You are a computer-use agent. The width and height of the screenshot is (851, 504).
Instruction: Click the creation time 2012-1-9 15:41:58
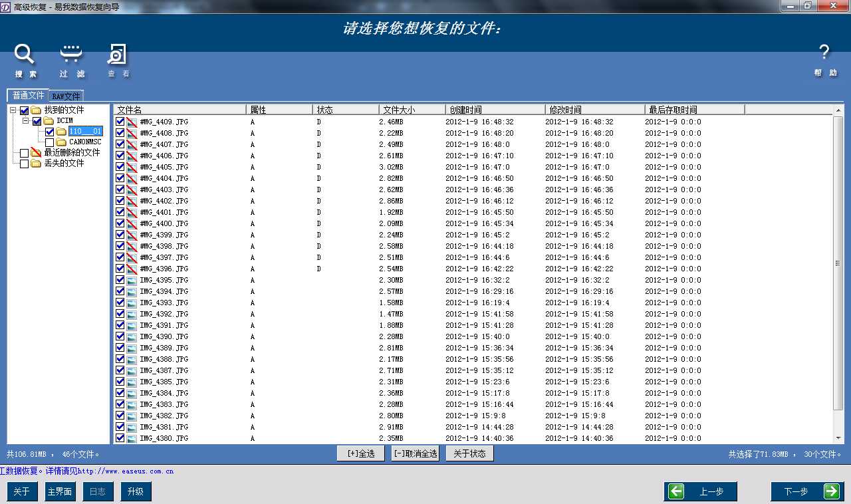tap(479, 314)
